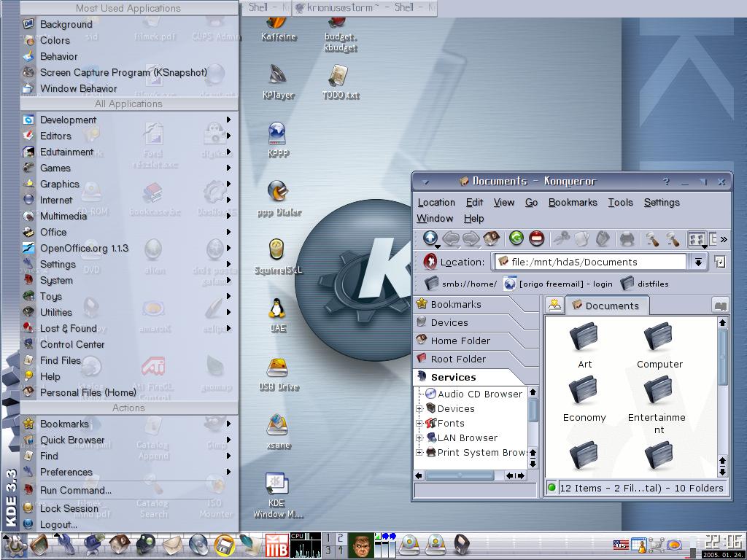Select the Documents tab in Konqueror
The height and width of the screenshot is (560, 747).
point(606,306)
